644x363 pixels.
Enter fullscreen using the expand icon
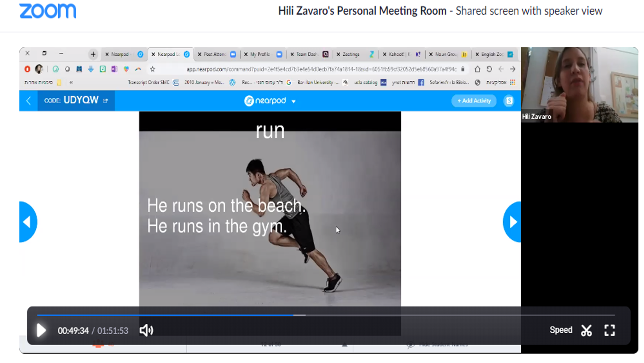610,330
